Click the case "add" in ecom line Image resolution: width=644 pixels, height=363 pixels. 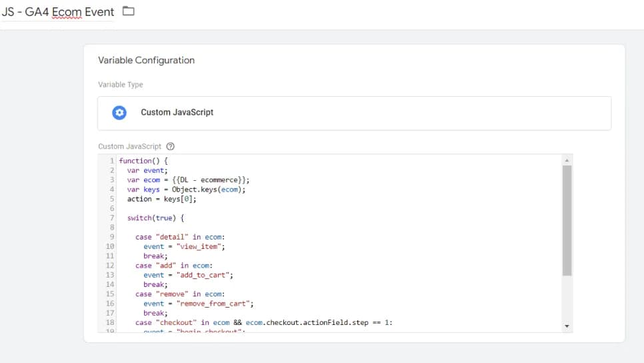tap(174, 266)
